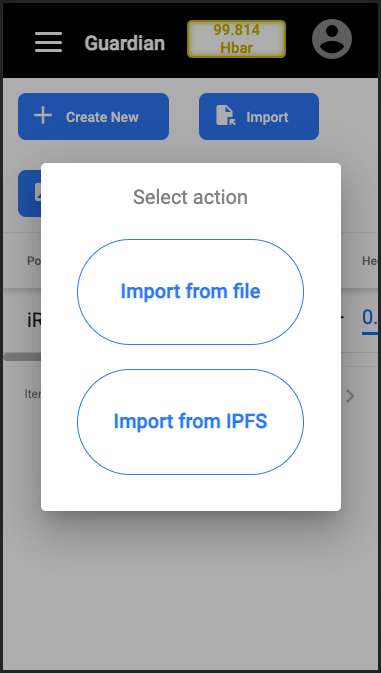Screen dimensions: 381x673
Task: Click the Create New button label
Action: pos(102,117)
